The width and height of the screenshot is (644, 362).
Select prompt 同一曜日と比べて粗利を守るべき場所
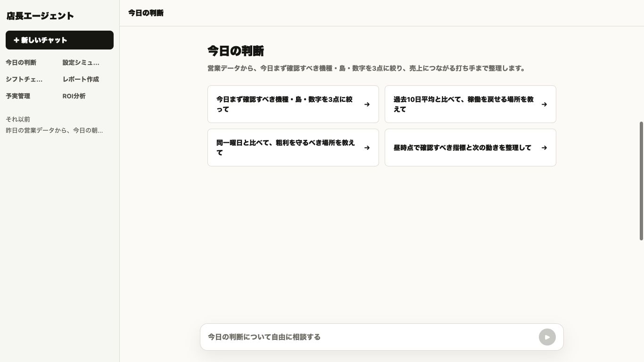pyautogui.click(x=293, y=148)
